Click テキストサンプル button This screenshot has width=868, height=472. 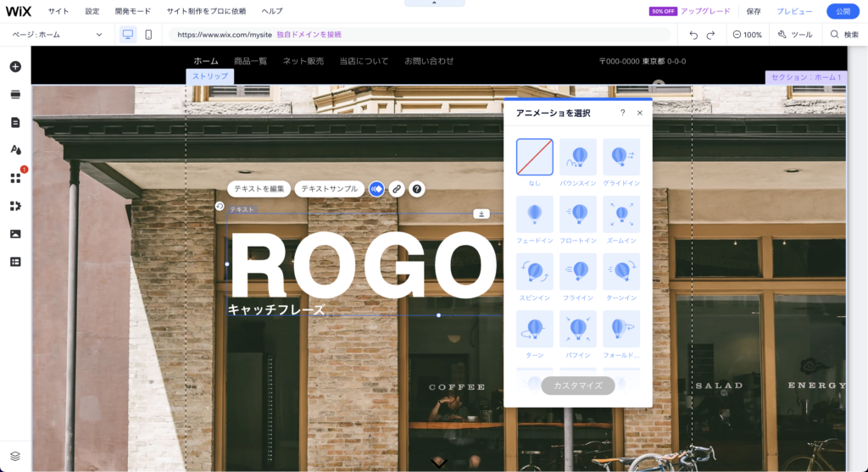[330, 189]
